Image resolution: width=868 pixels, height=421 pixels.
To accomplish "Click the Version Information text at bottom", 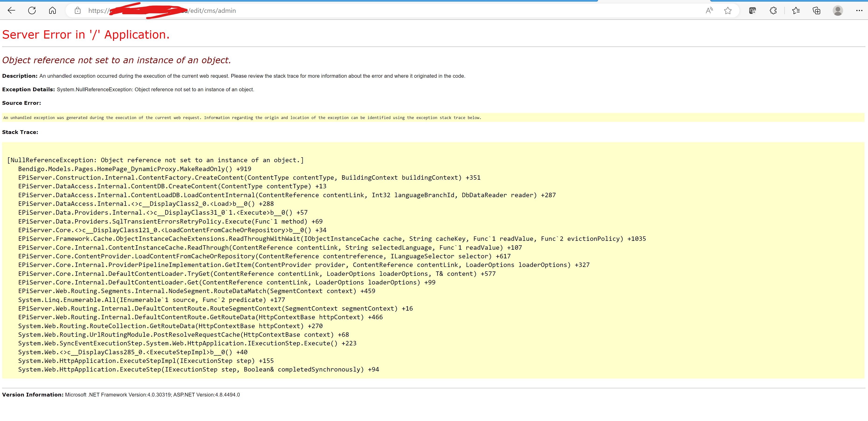I will pyautogui.click(x=121, y=395).
